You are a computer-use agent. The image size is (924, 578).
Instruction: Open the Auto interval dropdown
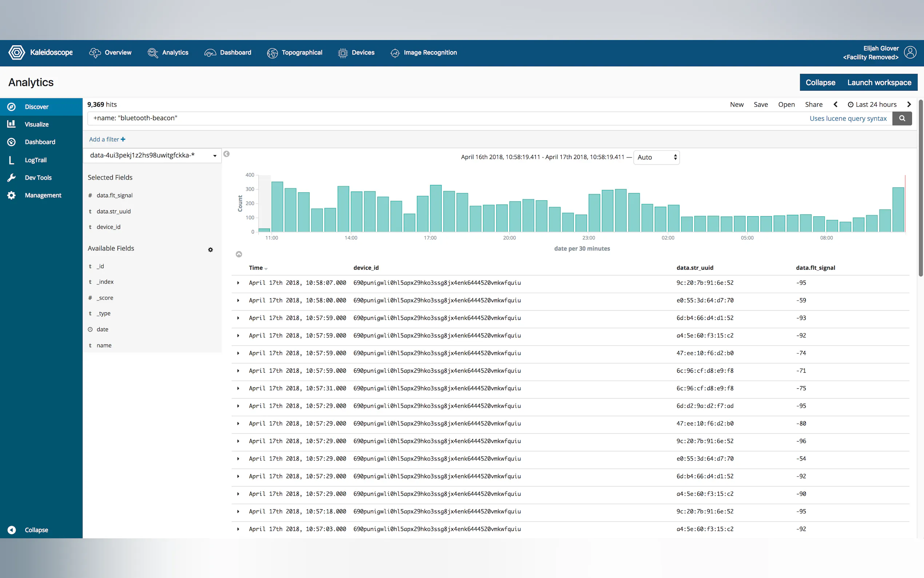[x=656, y=158]
